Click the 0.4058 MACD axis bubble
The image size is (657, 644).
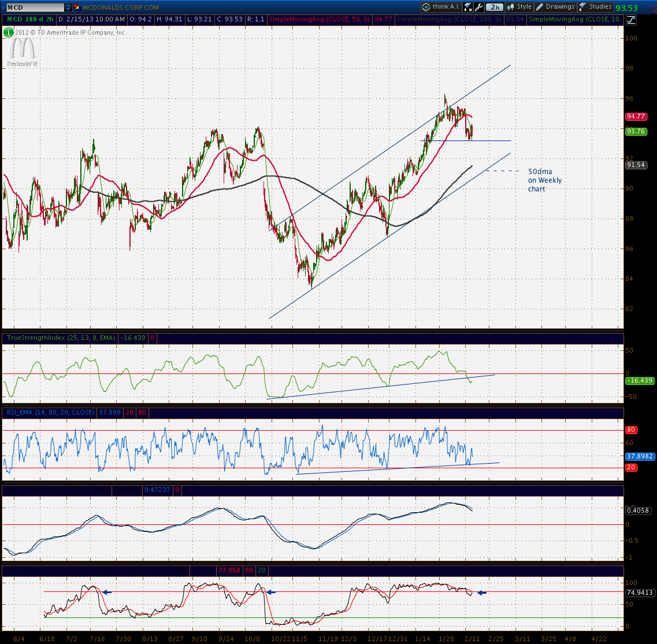[638, 510]
